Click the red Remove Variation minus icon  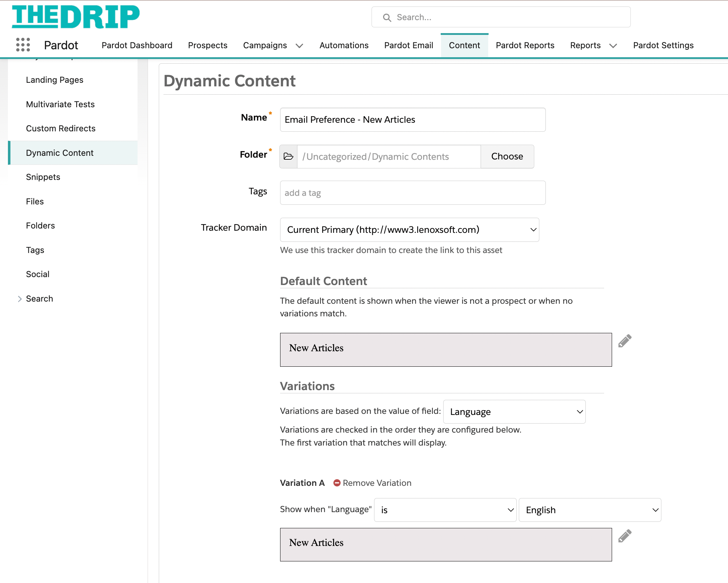click(x=337, y=483)
